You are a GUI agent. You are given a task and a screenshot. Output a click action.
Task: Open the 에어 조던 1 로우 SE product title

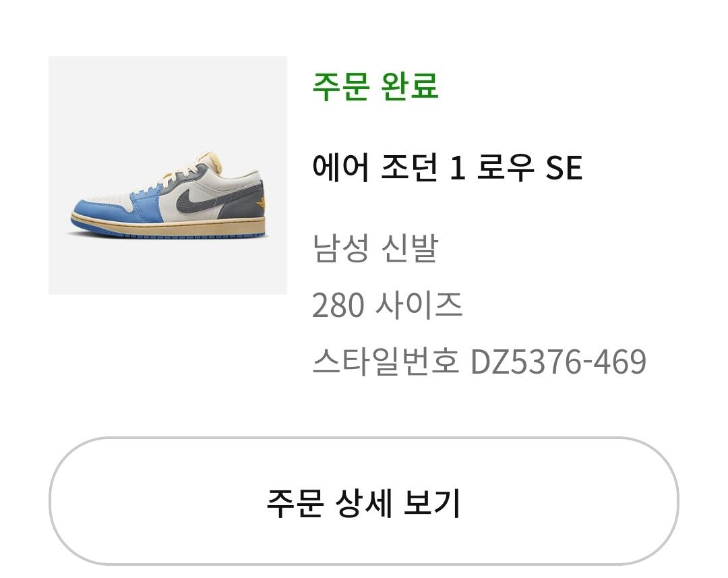[x=447, y=167]
